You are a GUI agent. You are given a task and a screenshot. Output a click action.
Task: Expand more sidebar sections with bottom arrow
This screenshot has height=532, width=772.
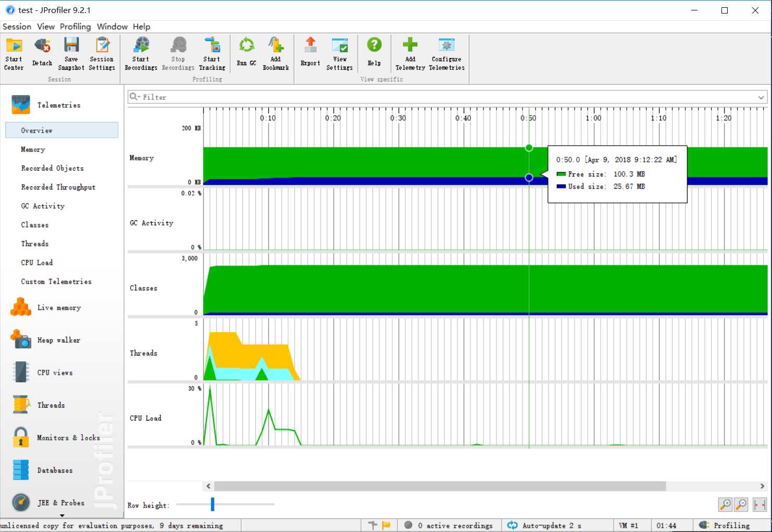[x=62, y=516]
